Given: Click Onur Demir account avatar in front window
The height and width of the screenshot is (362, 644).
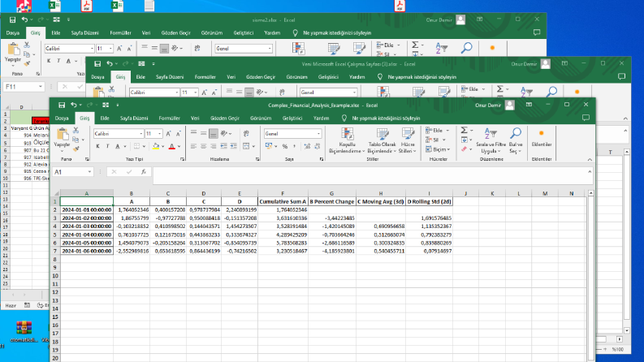Looking at the screenshot, I should [x=510, y=105].
